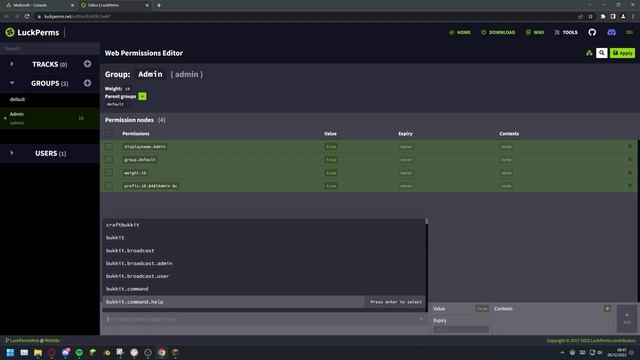
Task: Check the group.default row checkbox
Action: 109,160
